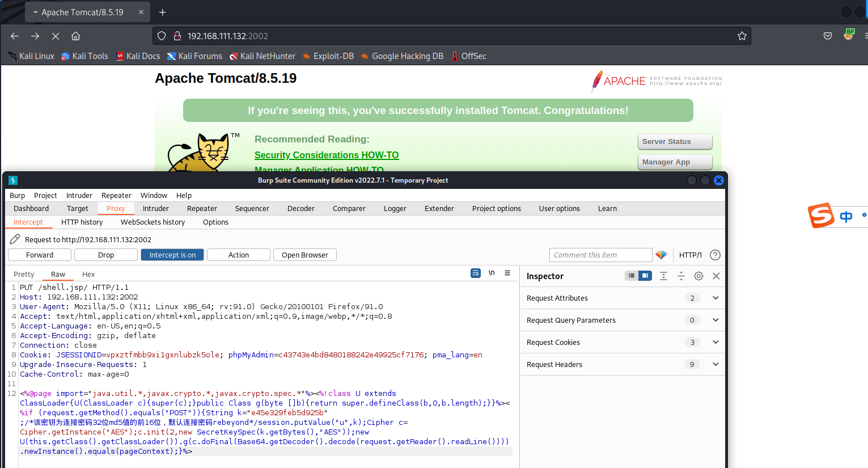Open WebSockets history sub-tab

(x=153, y=222)
